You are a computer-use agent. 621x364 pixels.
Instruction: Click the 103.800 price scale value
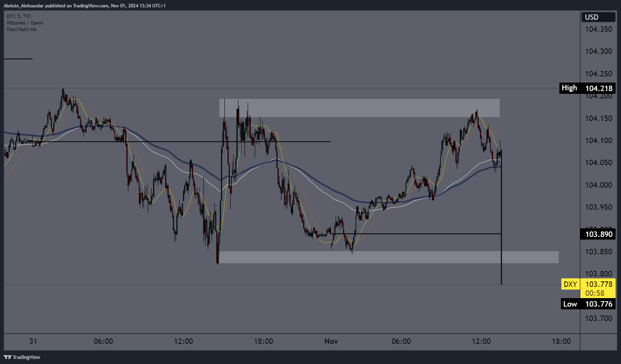599,274
